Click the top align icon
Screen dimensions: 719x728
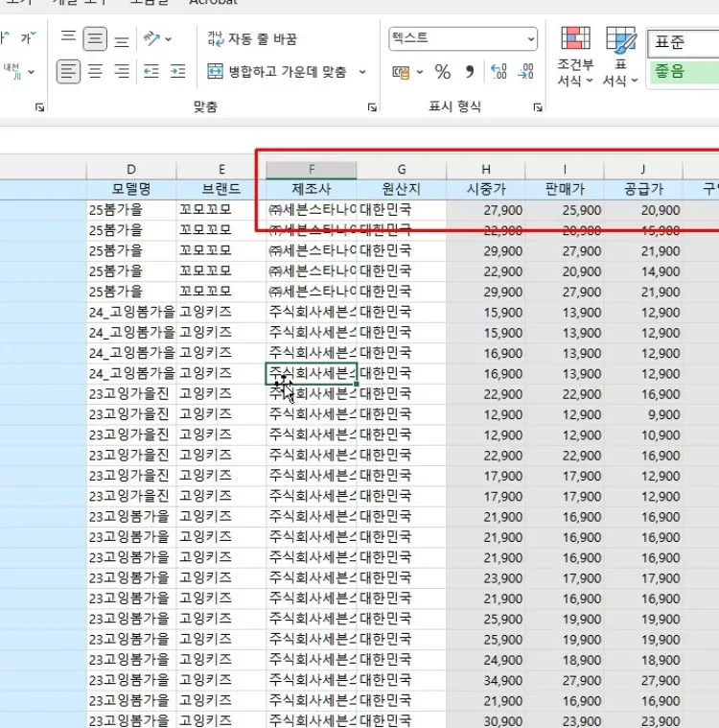coord(68,38)
